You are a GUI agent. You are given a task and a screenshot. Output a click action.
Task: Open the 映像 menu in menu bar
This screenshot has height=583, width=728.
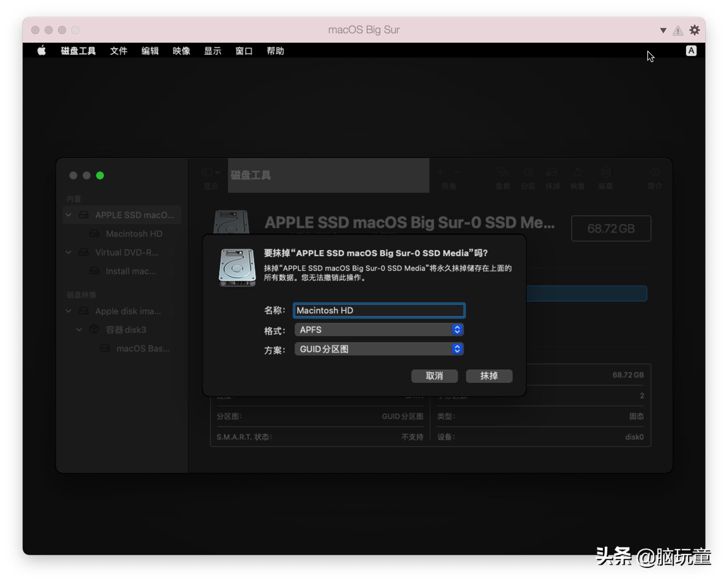click(181, 51)
